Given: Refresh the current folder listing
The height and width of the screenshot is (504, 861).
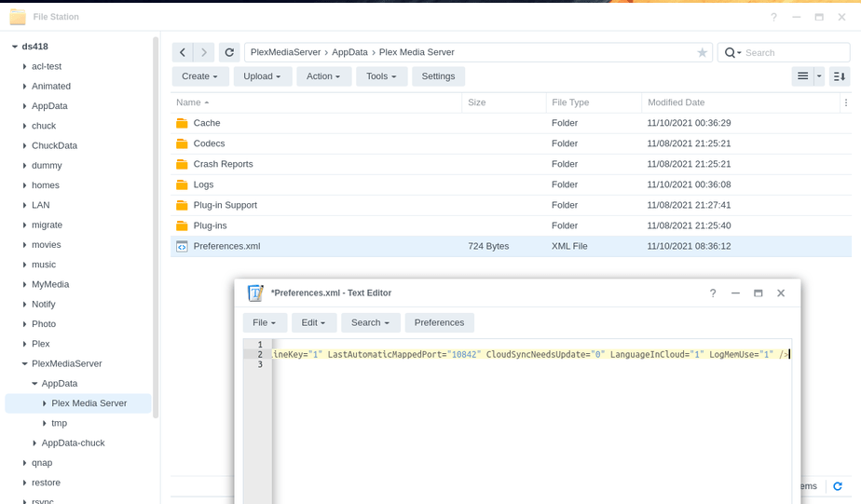Looking at the screenshot, I should 229,52.
